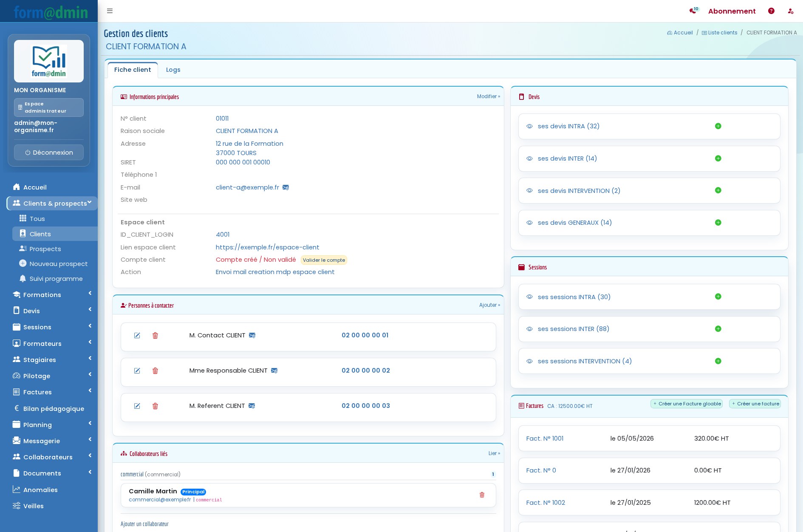The height and width of the screenshot is (532, 803).
Task: Show ses devis INTRA eye icon
Action: pos(529,126)
